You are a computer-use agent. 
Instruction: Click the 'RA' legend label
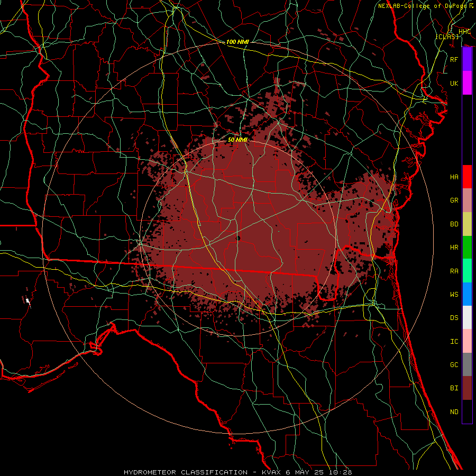point(454,271)
